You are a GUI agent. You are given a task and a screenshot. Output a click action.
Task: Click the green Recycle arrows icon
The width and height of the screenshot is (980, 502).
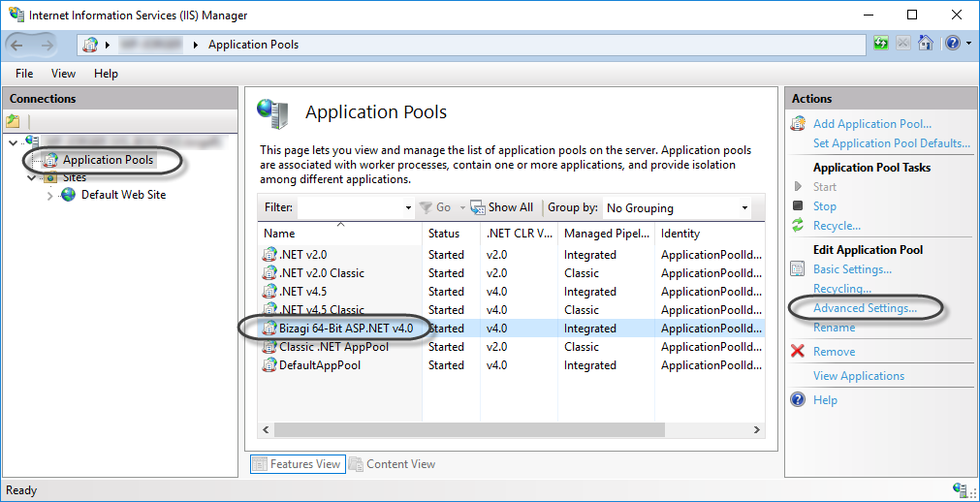pos(798,225)
